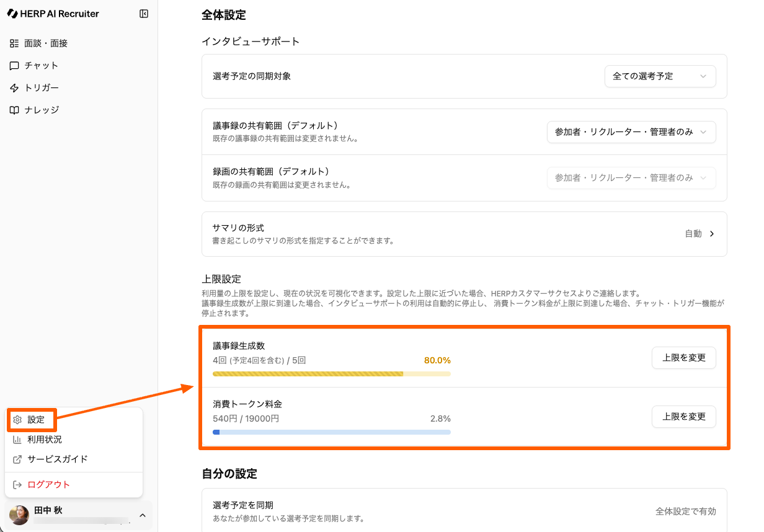Click the external link icon beside サービスガイド
Screen dimensions: 764x532
(17, 459)
